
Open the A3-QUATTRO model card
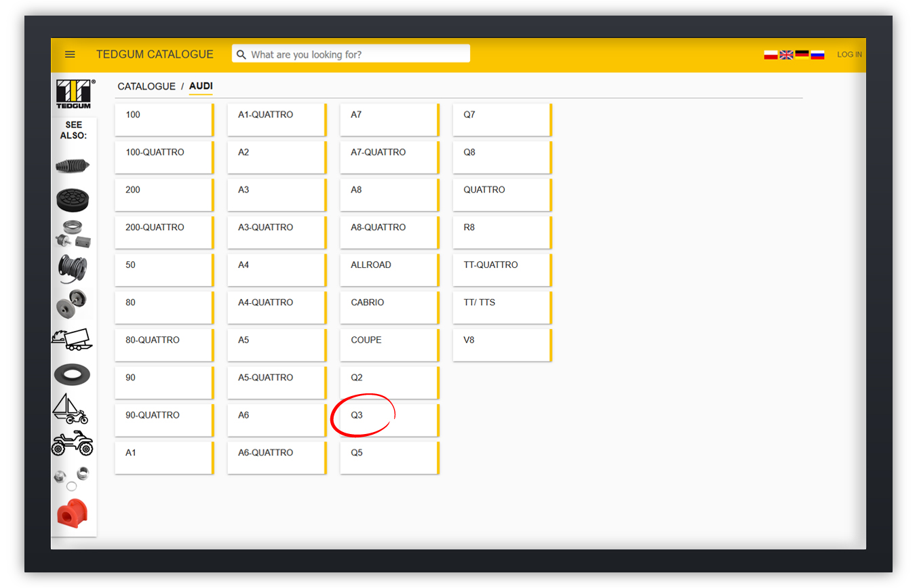tap(277, 233)
